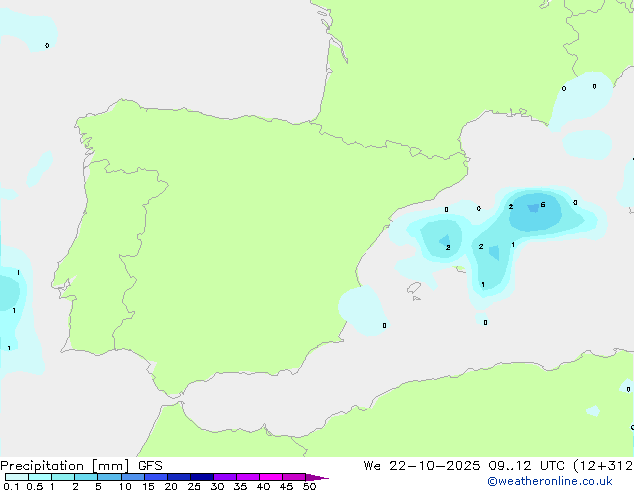Click the '45' legend scale label
Screen dimensions: 634x490
click(286, 486)
